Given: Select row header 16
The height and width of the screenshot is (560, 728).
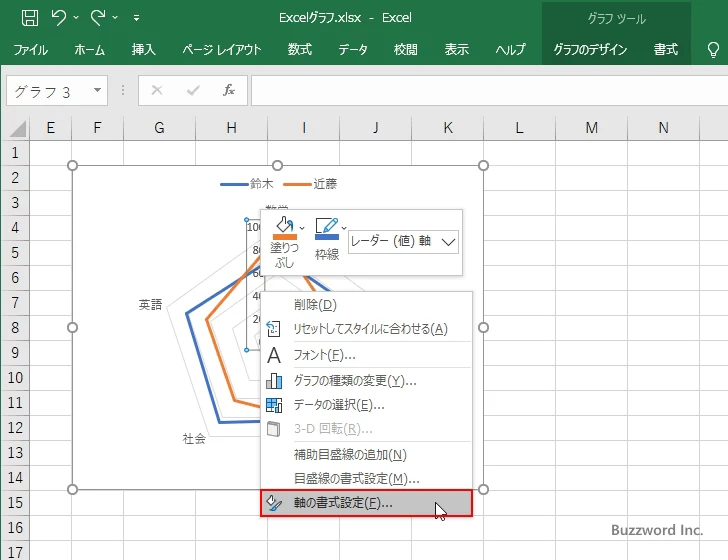Looking at the screenshot, I should (x=15, y=527).
